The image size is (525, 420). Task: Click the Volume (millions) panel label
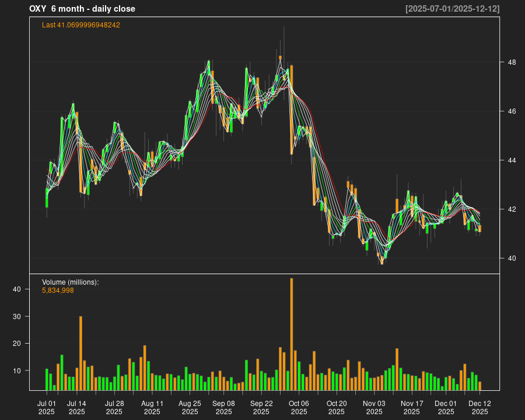coord(71,282)
